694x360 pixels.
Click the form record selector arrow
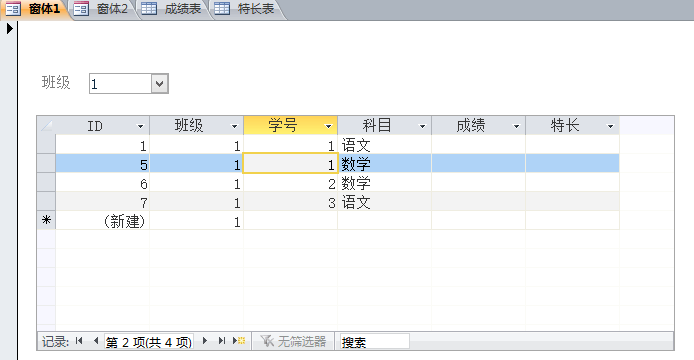point(9,29)
